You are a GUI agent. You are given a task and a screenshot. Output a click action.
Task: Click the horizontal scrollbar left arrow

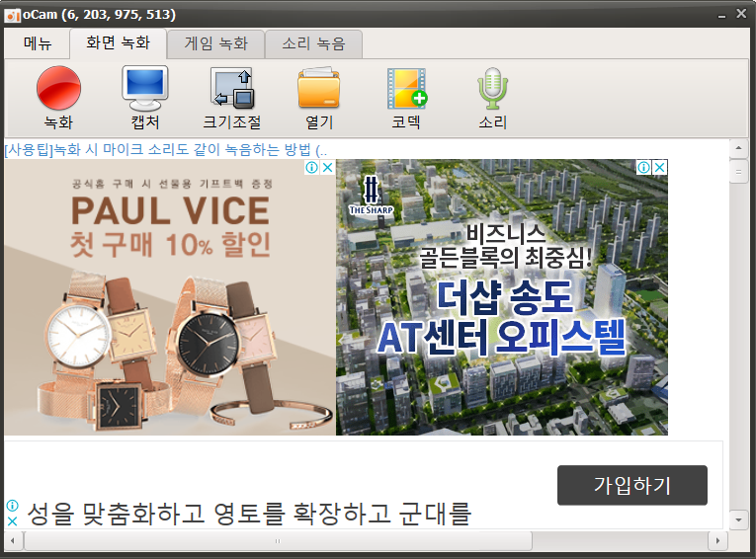coord(13,540)
